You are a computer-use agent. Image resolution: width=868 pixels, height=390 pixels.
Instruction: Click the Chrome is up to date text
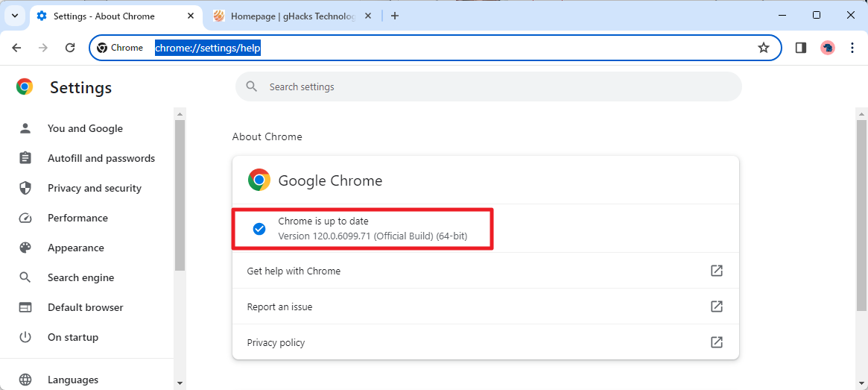(x=323, y=221)
